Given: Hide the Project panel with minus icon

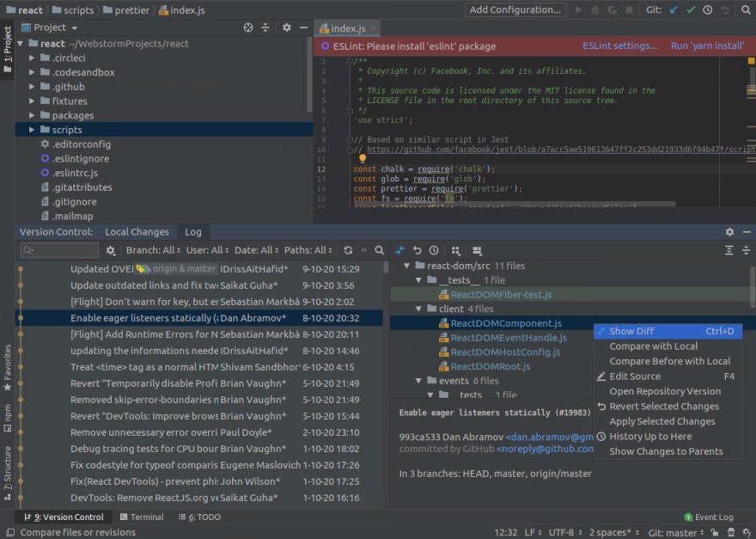Looking at the screenshot, I should pos(303,28).
